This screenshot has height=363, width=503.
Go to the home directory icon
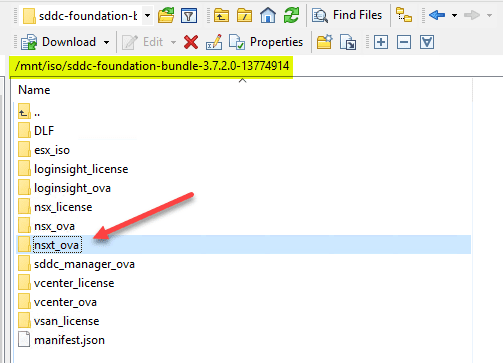(268, 15)
